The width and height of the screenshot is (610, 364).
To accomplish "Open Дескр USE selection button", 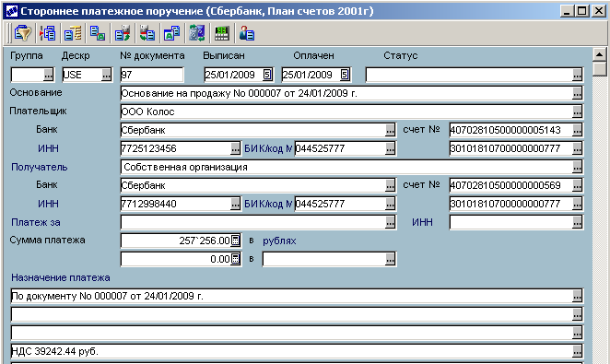I will click(x=106, y=75).
